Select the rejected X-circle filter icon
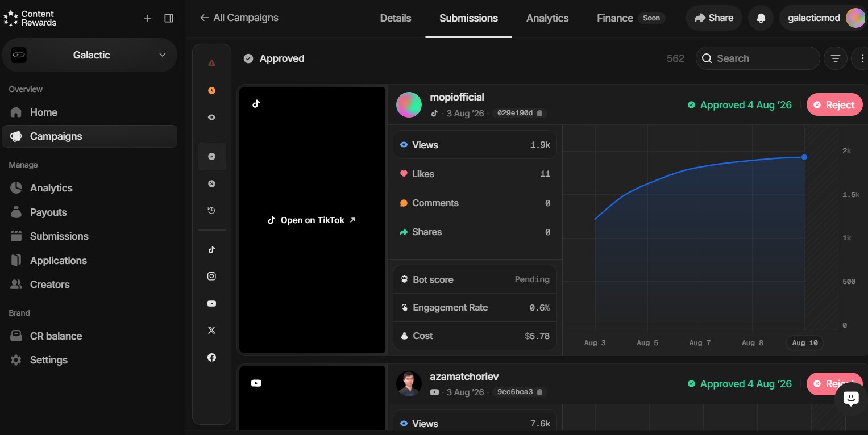This screenshot has height=435, width=868. click(x=212, y=183)
